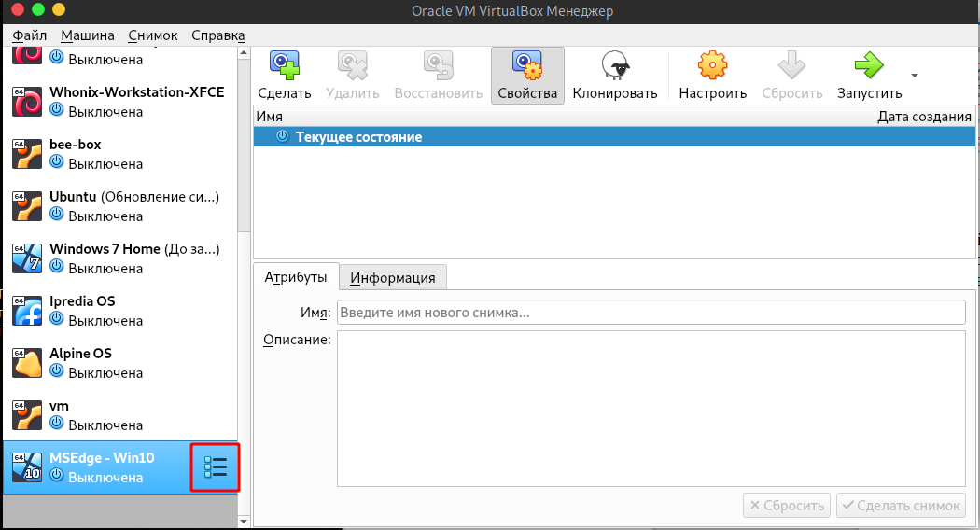Screen dimensions: 980x530
Task: Click the VM list scrollbar down arrow
Action: click(x=244, y=521)
